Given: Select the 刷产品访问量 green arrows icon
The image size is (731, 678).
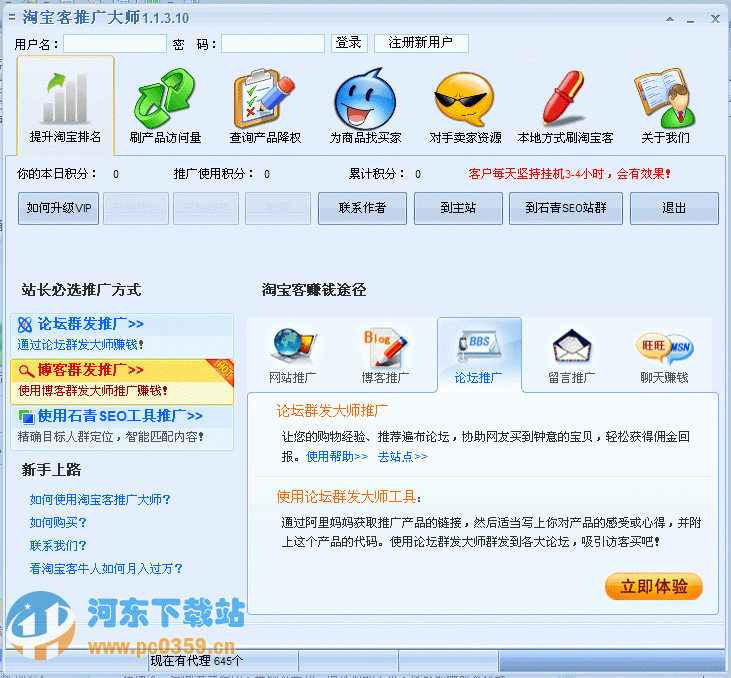Looking at the screenshot, I should (165, 98).
